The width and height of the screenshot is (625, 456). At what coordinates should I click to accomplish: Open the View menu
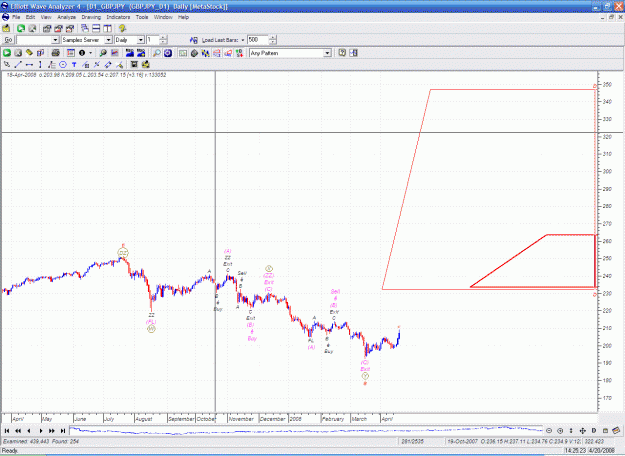pos(46,17)
